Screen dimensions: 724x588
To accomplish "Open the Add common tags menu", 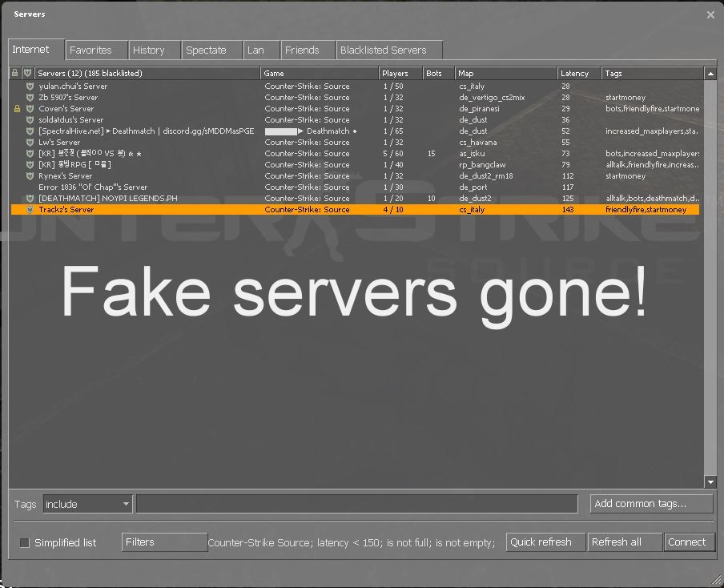I will point(651,504).
